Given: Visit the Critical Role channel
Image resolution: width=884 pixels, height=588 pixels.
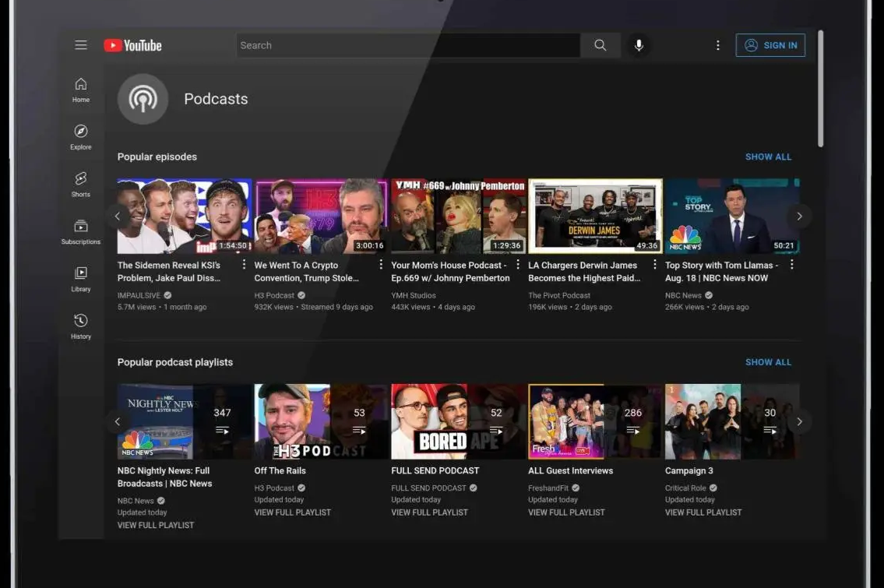Looking at the screenshot, I should coord(685,488).
